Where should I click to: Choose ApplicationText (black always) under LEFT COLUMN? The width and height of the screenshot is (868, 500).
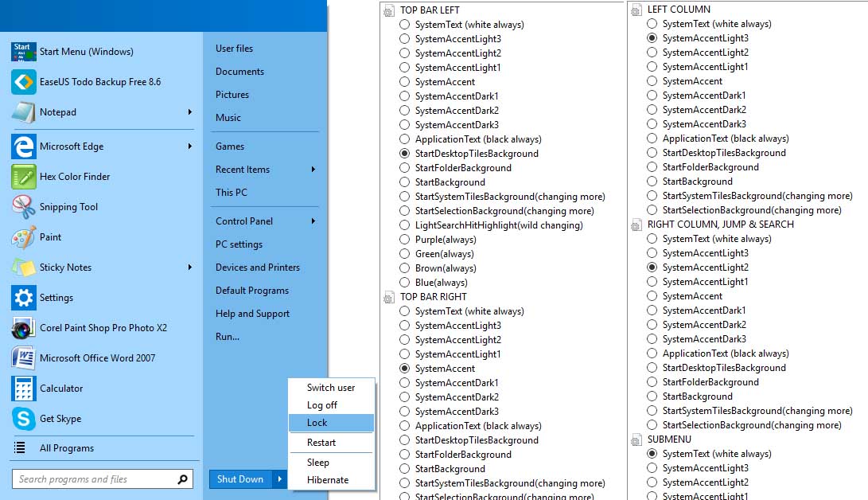click(652, 139)
